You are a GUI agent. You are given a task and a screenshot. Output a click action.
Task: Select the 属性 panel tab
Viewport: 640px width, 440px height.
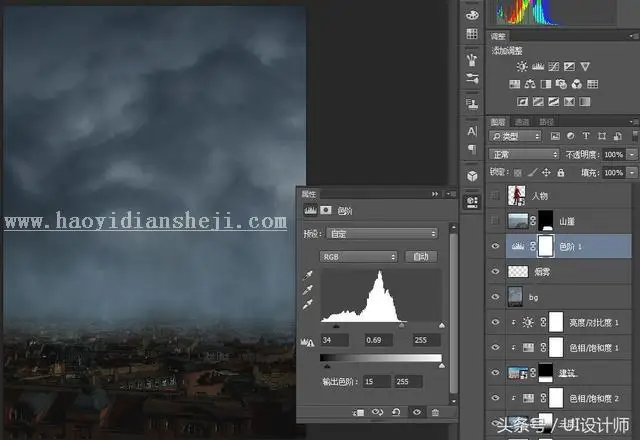(x=309, y=194)
